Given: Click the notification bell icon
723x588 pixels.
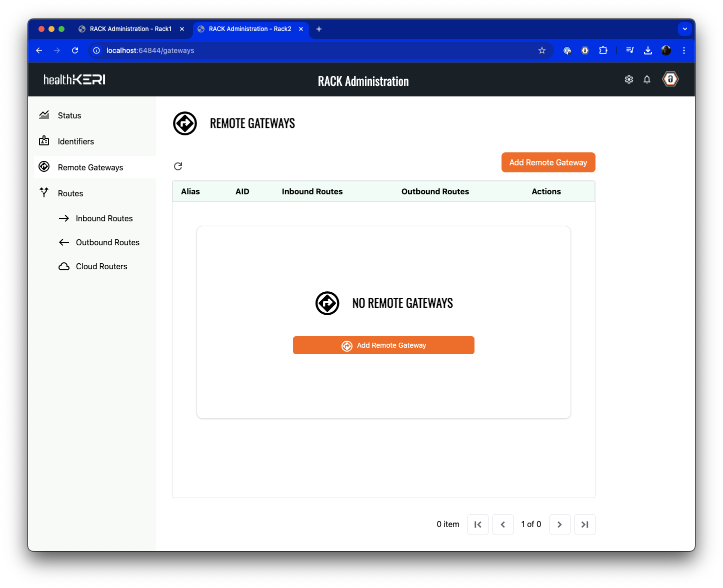Looking at the screenshot, I should [647, 79].
